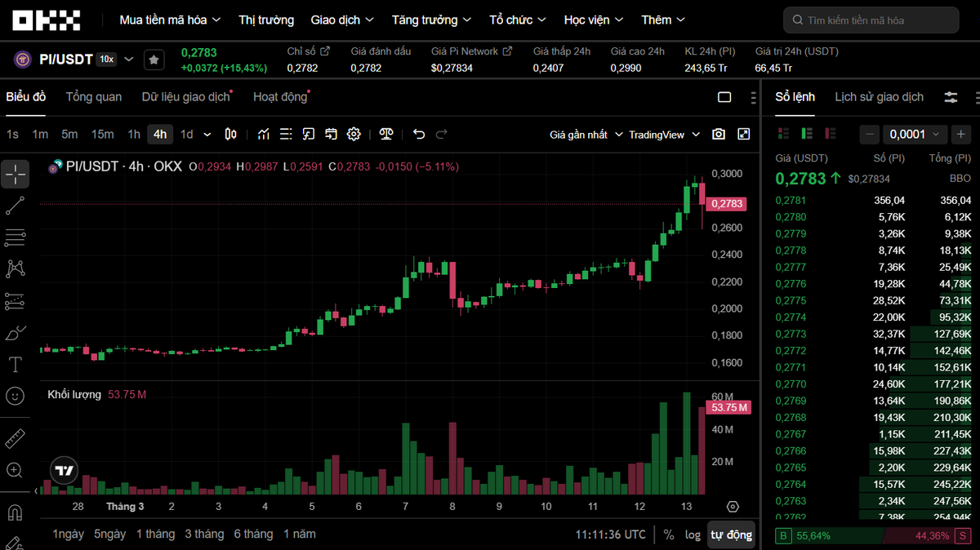Toggle log scale on chart

pyautogui.click(x=693, y=535)
